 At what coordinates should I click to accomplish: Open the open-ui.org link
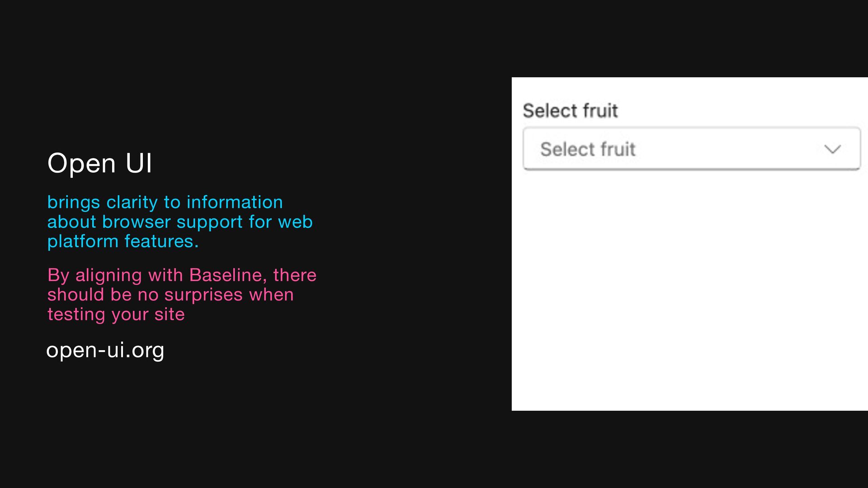click(x=105, y=350)
